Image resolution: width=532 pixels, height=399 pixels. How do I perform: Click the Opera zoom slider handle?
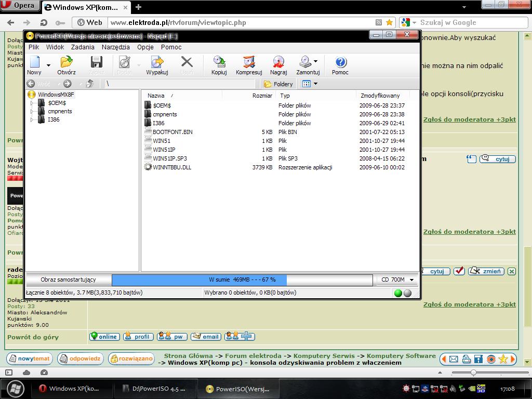click(473, 373)
